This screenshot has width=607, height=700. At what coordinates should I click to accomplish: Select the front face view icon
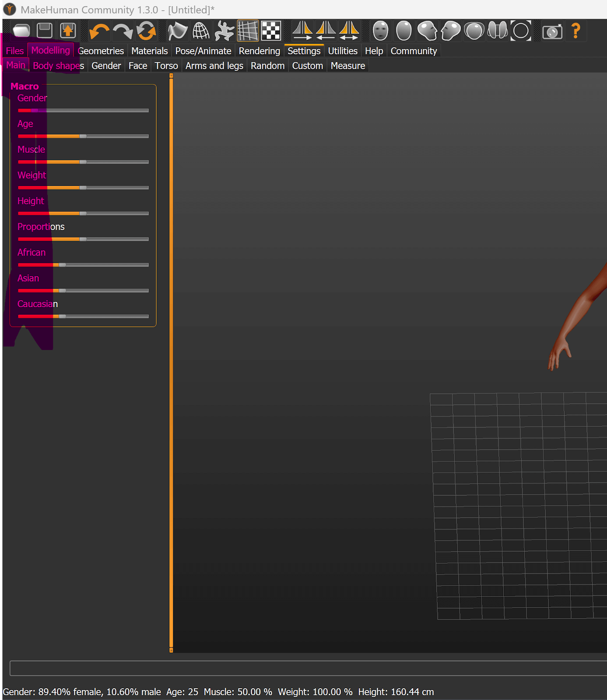pyautogui.click(x=380, y=31)
